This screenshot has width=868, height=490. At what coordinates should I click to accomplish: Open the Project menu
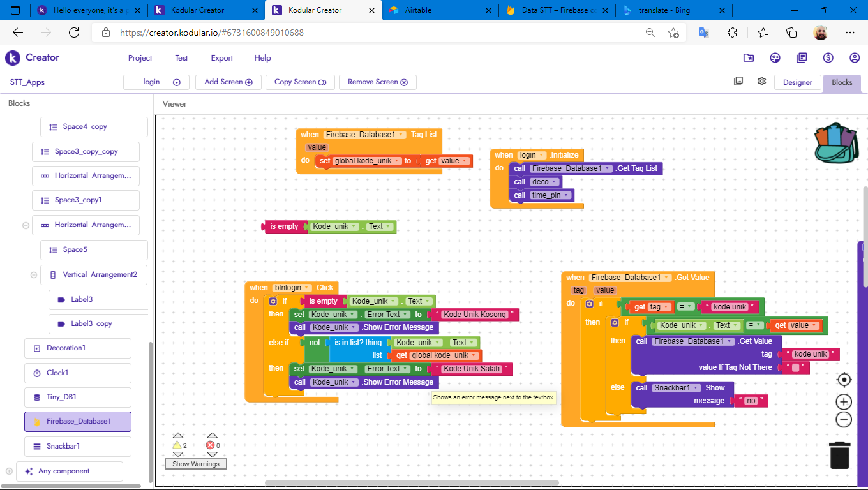coord(140,58)
